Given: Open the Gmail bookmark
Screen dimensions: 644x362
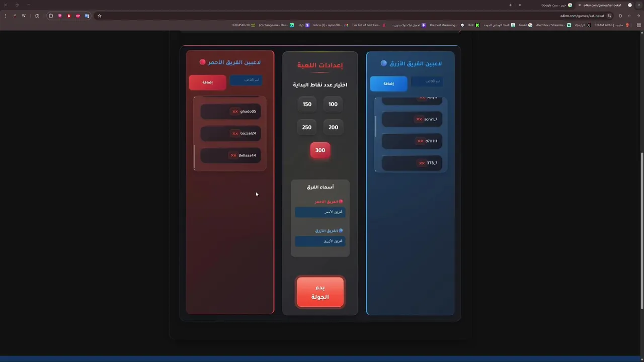Looking at the screenshot, I should point(526,25).
